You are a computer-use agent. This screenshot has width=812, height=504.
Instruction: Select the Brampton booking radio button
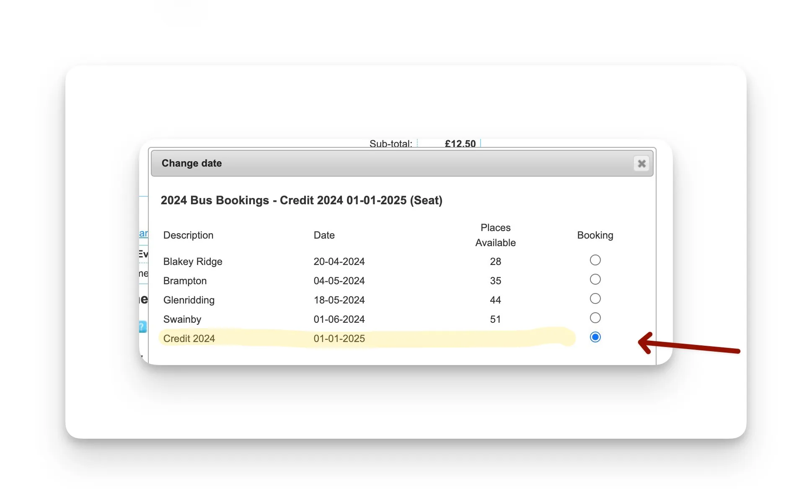click(595, 280)
